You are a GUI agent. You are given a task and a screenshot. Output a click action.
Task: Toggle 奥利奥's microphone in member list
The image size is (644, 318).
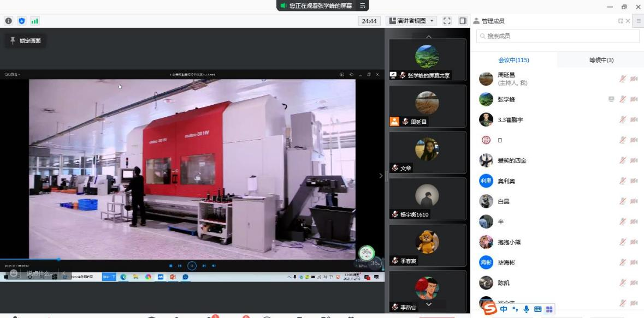pos(623,181)
